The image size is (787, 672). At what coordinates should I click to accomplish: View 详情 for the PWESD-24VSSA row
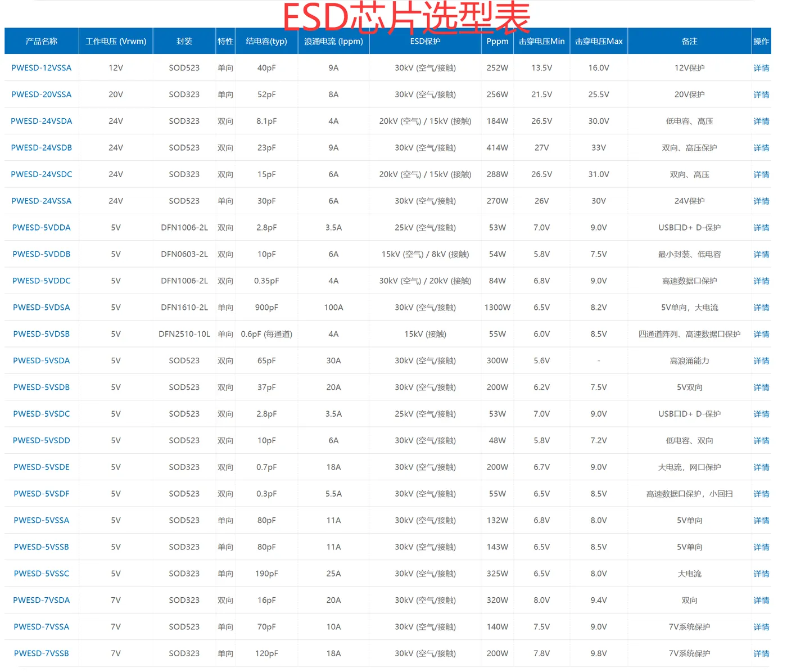click(761, 201)
